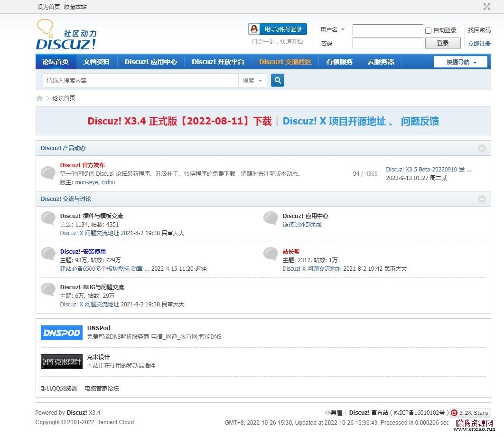Click the Tencent Cloud footer link
Screen dimensions: 504x437
116,422
